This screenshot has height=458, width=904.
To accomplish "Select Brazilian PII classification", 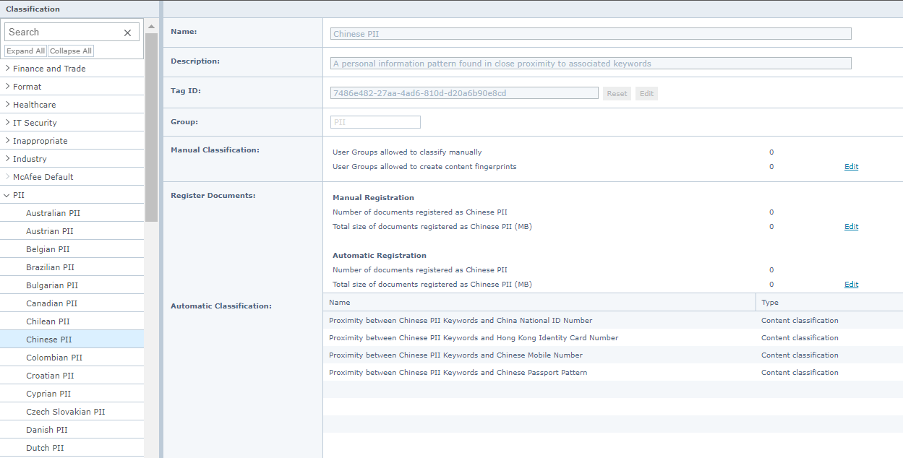I will [50, 267].
